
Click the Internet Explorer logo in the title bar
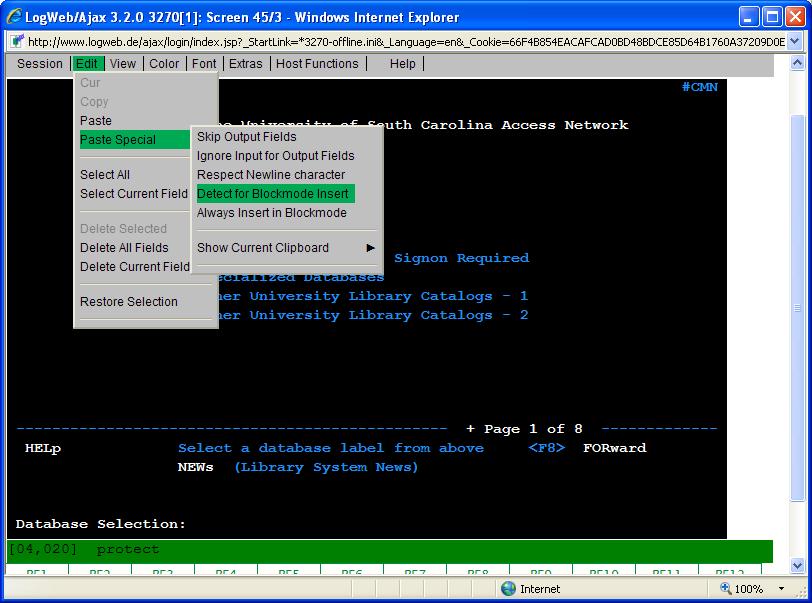[14, 17]
